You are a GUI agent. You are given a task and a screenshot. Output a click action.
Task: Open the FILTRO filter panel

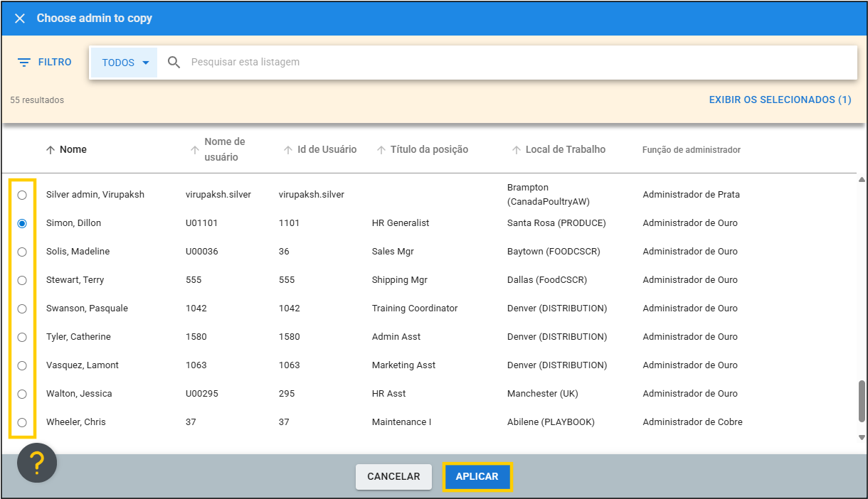pyautogui.click(x=44, y=63)
